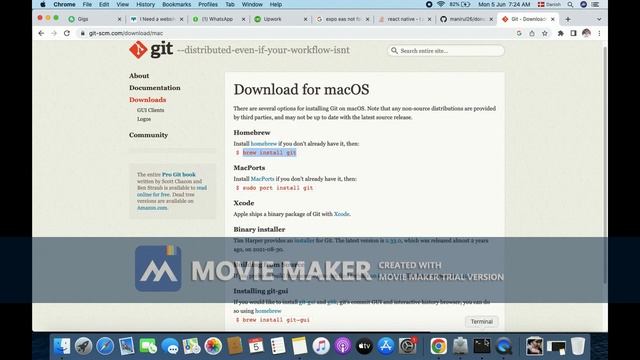Viewport: 640px width, 360px height.
Task: Open the File menu
Action: (x=87, y=4)
